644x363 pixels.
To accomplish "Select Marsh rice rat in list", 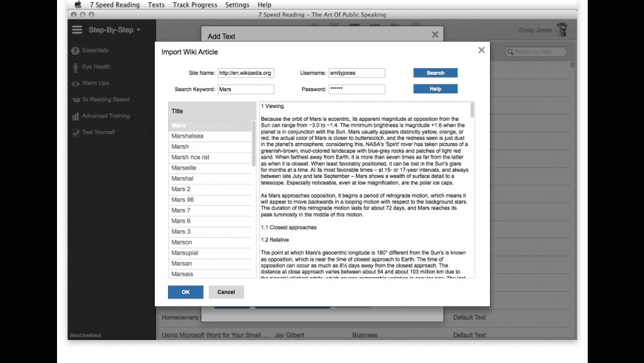I will [x=210, y=158].
